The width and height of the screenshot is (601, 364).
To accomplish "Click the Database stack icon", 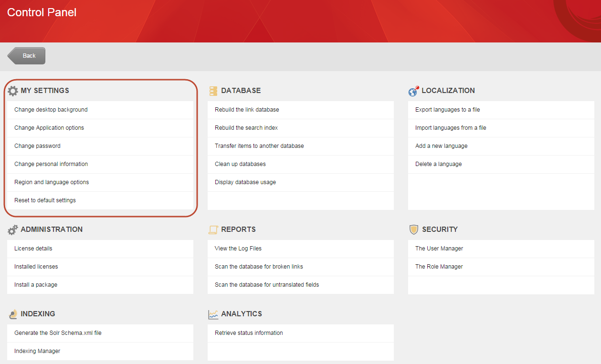I will 213,91.
